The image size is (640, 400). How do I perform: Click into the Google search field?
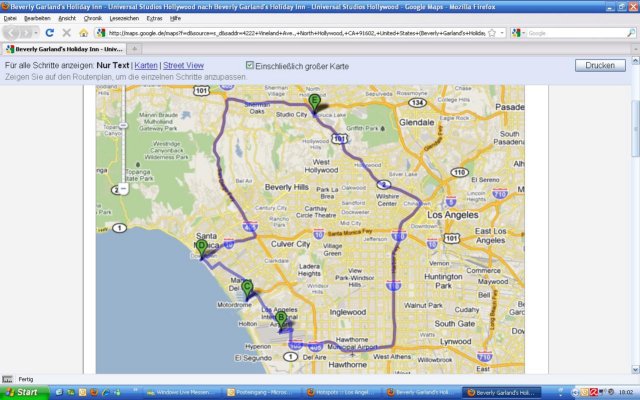coord(576,33)
